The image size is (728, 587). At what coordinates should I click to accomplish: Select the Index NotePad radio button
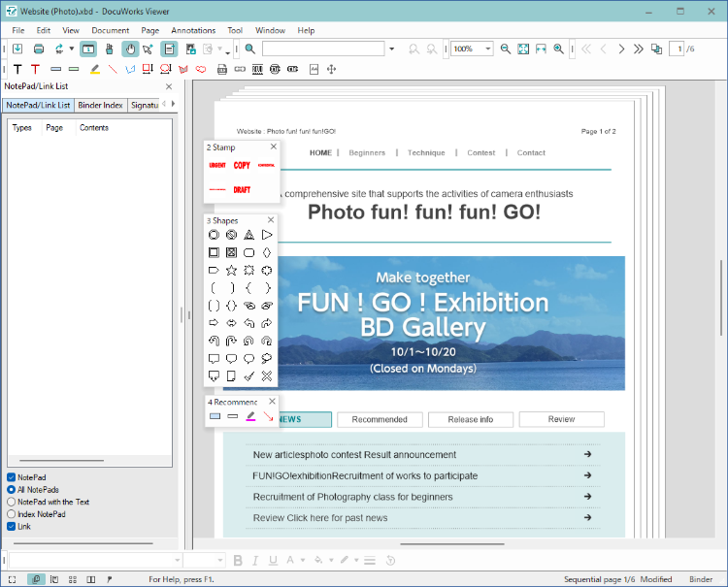pyautogui.click(x=11, y=514)
